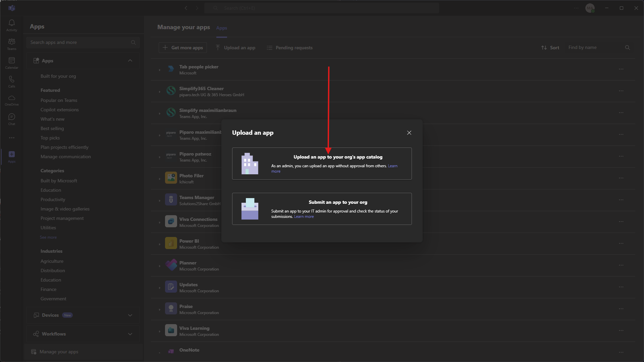Image resolution: width=644 pixels, height=362 pixels.
Task: Open more options for Planner row
Action: click(x=621, y=265)
